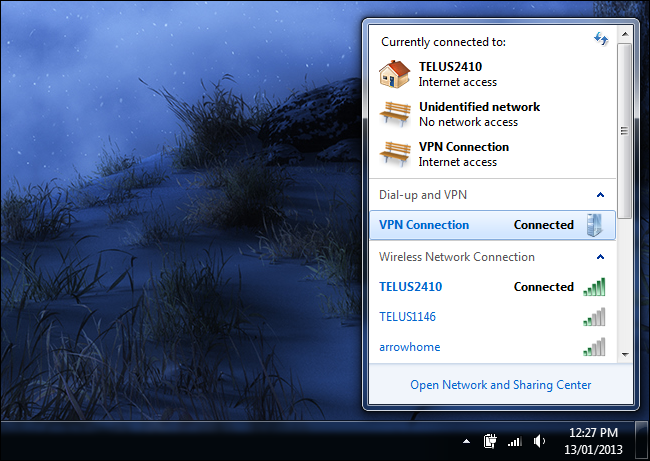This screenshot has height=461, width=650.
Task: Click the 'Unidentified network' label
Action: pyautogui.click(x=479, y=107)
